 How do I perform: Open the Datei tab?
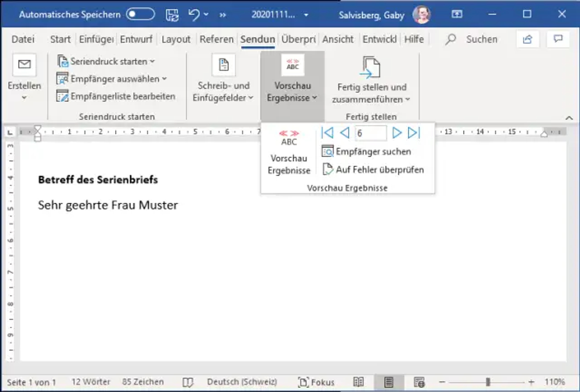[23, 39]
